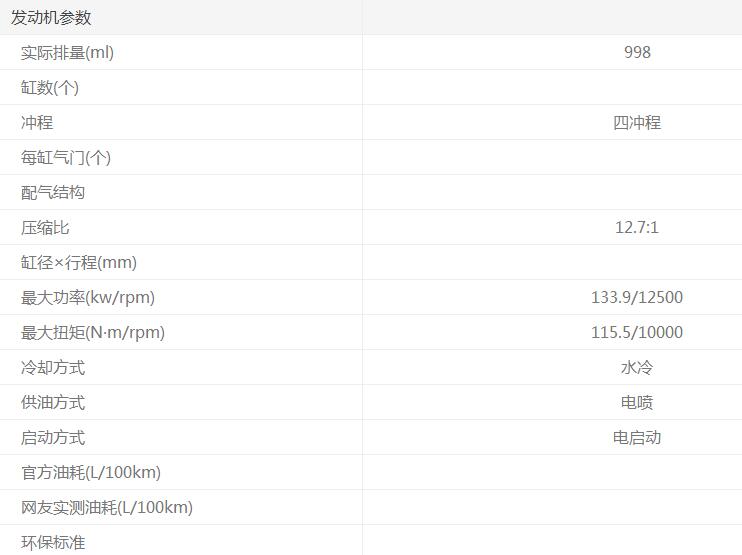The height and width of the screenshot is (555, 742).
Task: Select the 每缸气门(个) label
Action: pos(66,157)
